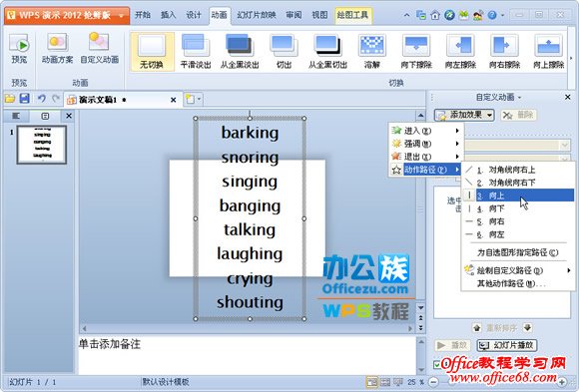The image size is (579, 392).
Task: Switch to slides thumbnail tab in slide panel
Action: point(45,116)
